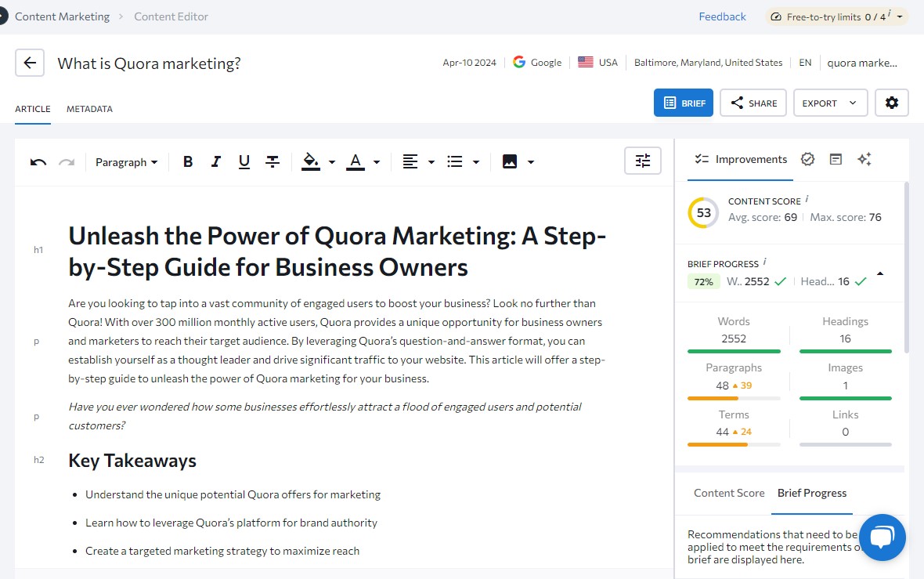
Task: Open the originality check tab icon
Action: 808,159
